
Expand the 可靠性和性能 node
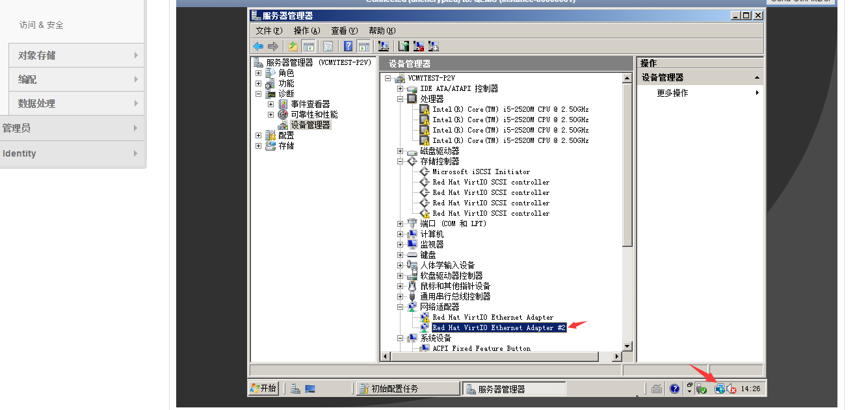(x=271, y=114)
